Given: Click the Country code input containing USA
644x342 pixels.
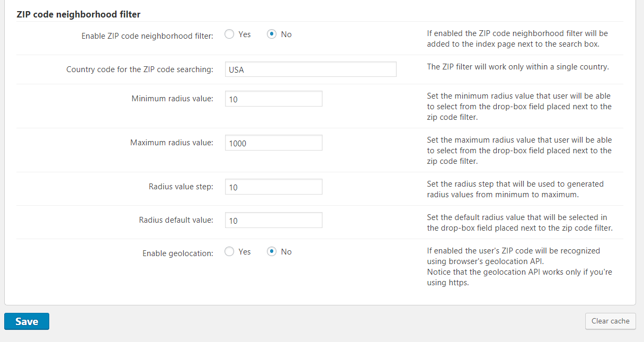Looking at the screenshot, I should (310, 69).
